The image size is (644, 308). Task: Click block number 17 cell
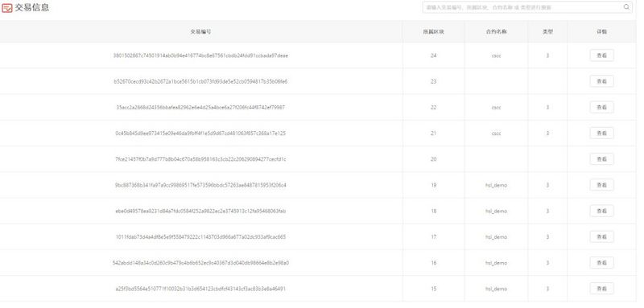coord(433,236)
